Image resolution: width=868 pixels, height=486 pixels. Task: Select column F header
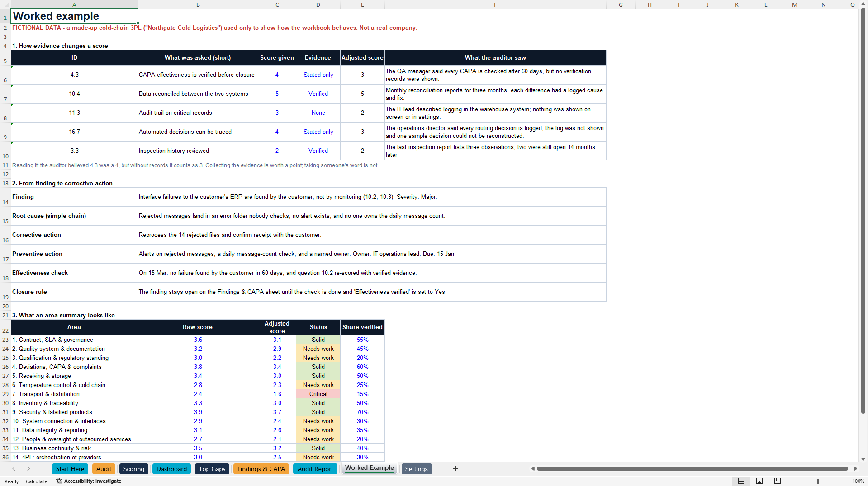tap(495, 5)
